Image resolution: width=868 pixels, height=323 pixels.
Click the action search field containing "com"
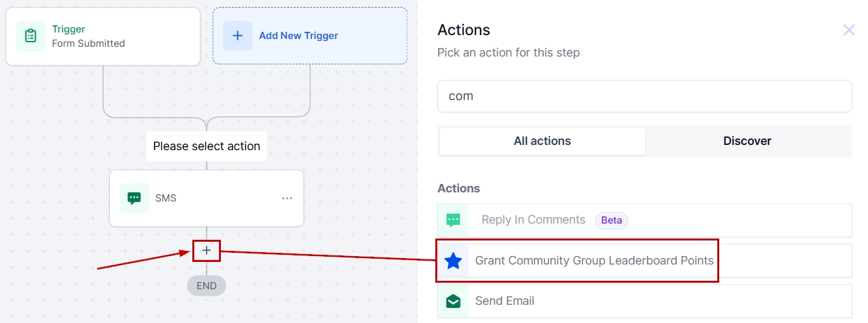click(644, 96)
